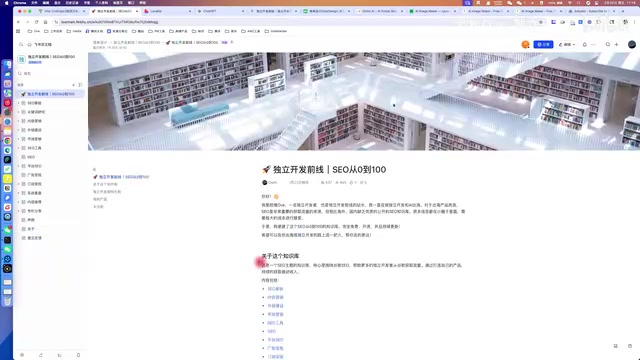Expand the SEO基础 node arrow in sidebar

pyautogui.click(x=18, y=103)
